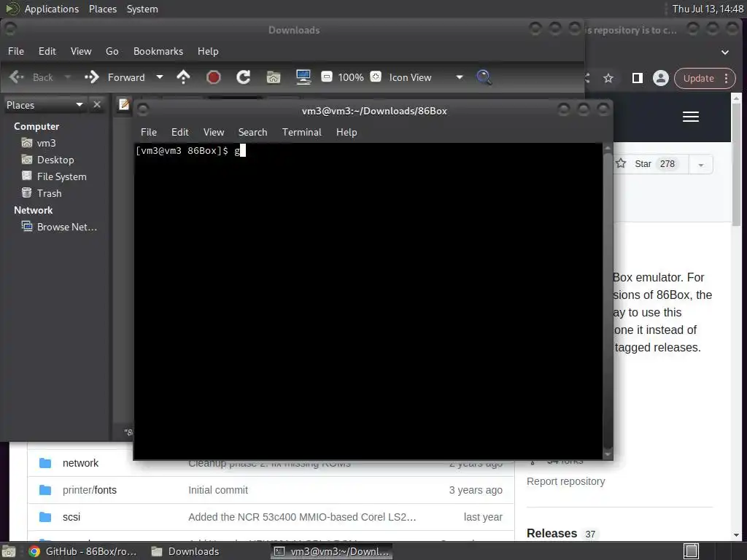This screenshot has height=560, width=747.
Task: Go up one folder with Up arrow
Action: (x=183, y=77)
